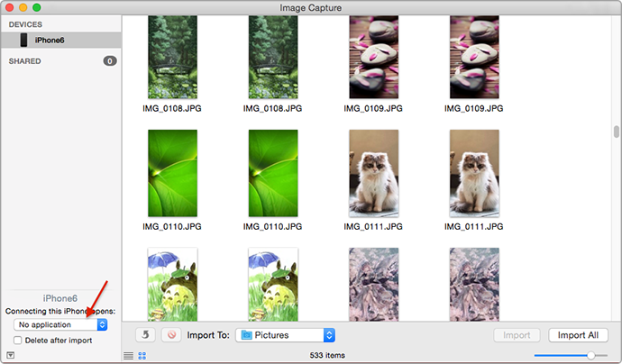Click the second IMG_0109.JPG filename label

pos(473,108)
